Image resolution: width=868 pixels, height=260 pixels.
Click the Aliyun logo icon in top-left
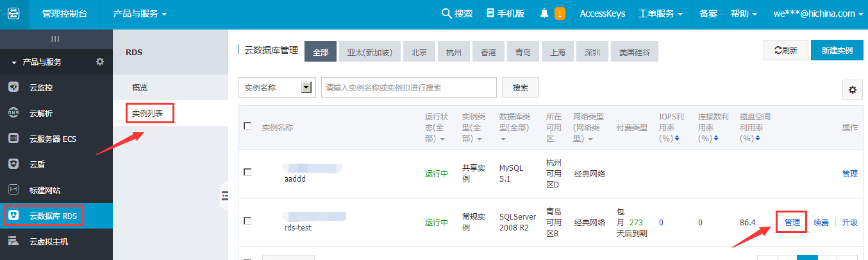point(13,13)
